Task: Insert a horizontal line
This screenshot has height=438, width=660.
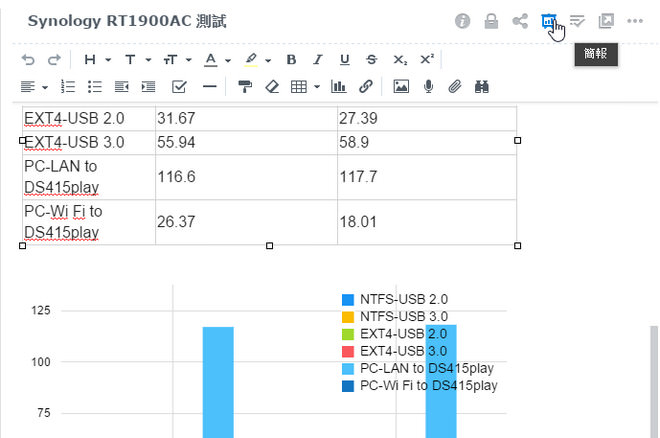Action: pos(209,87)
